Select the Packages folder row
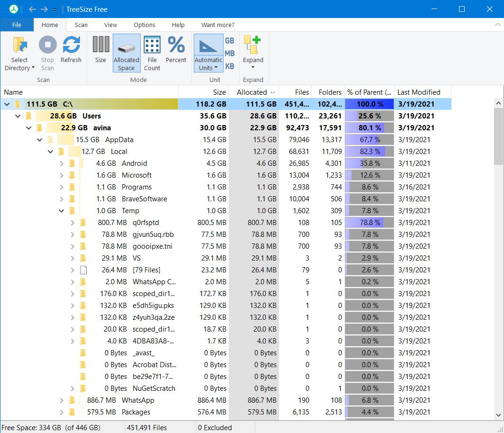The height and width of the screenshot is (433, 504). [x=226, y=412]
